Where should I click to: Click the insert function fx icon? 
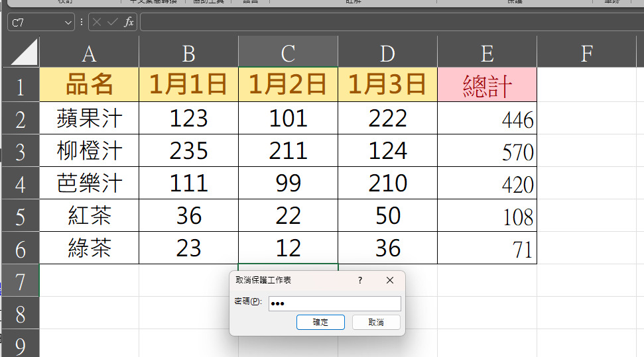[129, 22]
